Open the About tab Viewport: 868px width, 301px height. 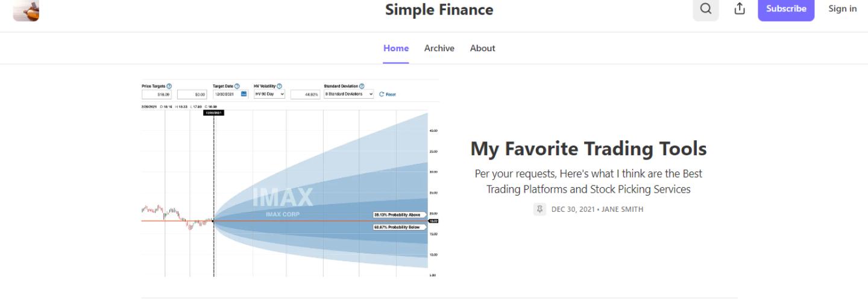[x=483, y=48]
